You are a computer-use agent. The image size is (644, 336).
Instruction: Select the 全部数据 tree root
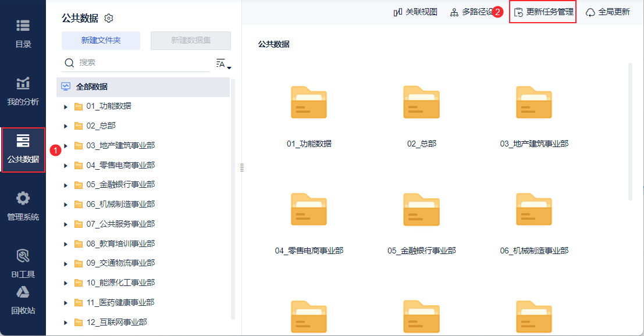[143, 87]
